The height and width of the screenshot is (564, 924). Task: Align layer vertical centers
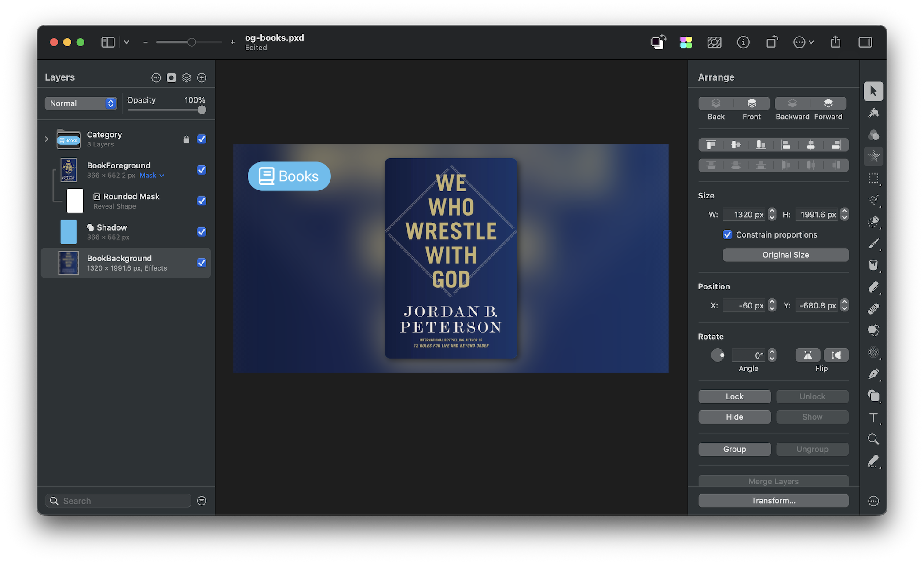(x=736, y=145)
